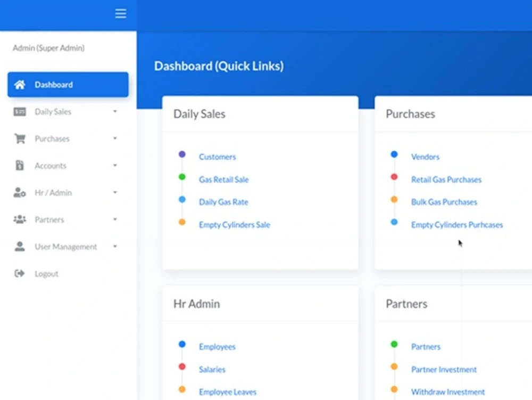Open the Empty Cylinders Sale link

pyautogui.click(x=235, y=225)
